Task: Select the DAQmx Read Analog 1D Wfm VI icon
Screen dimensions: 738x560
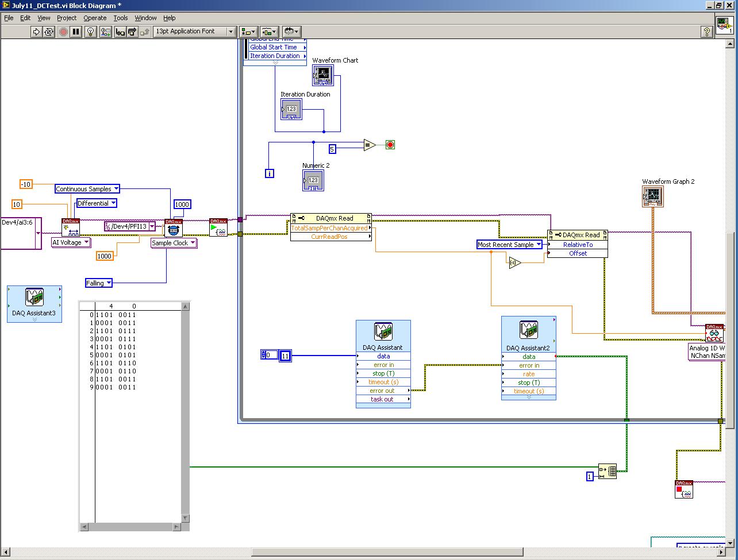Action: [x=714, y=333]
